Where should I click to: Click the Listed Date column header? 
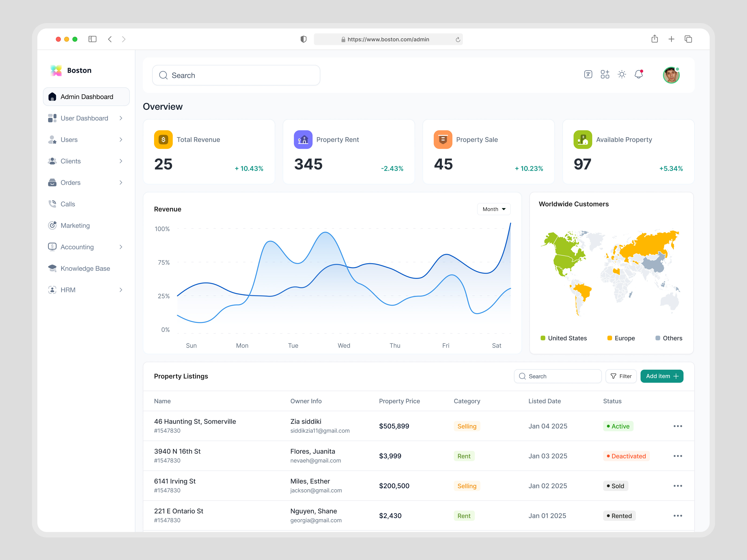(544, 401)
